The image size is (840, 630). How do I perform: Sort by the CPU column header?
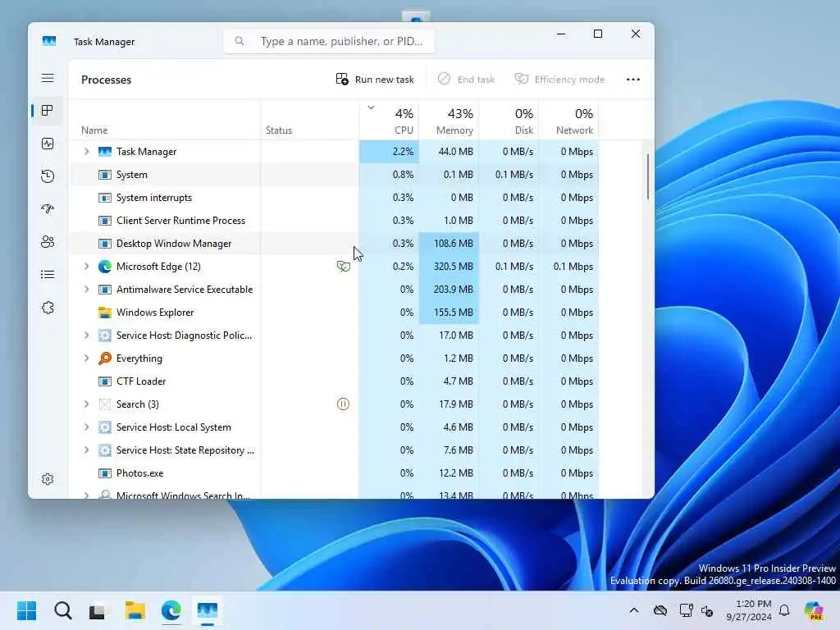point(389,121)
